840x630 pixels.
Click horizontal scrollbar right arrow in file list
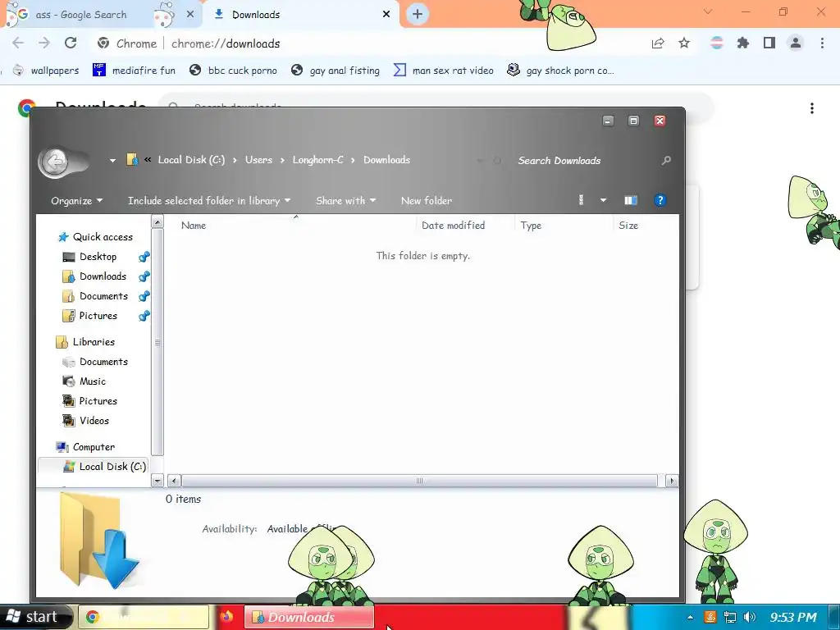coord(671,481)
